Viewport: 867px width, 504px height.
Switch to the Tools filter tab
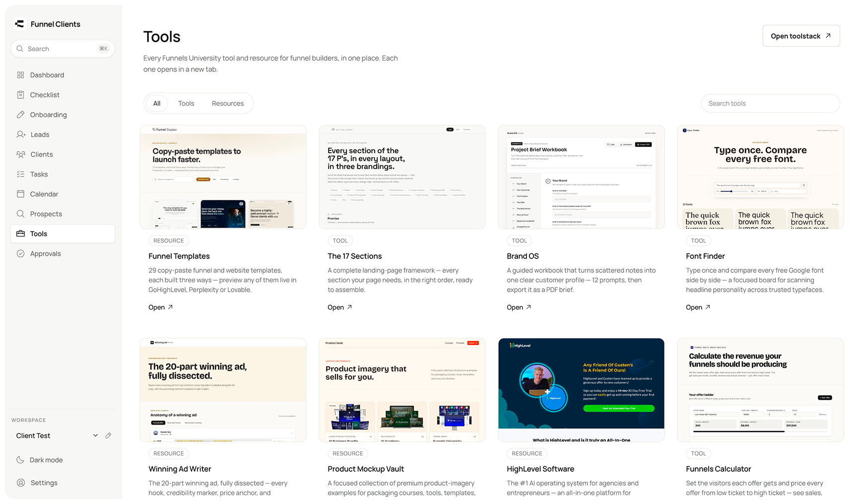(x=186, y=103)
